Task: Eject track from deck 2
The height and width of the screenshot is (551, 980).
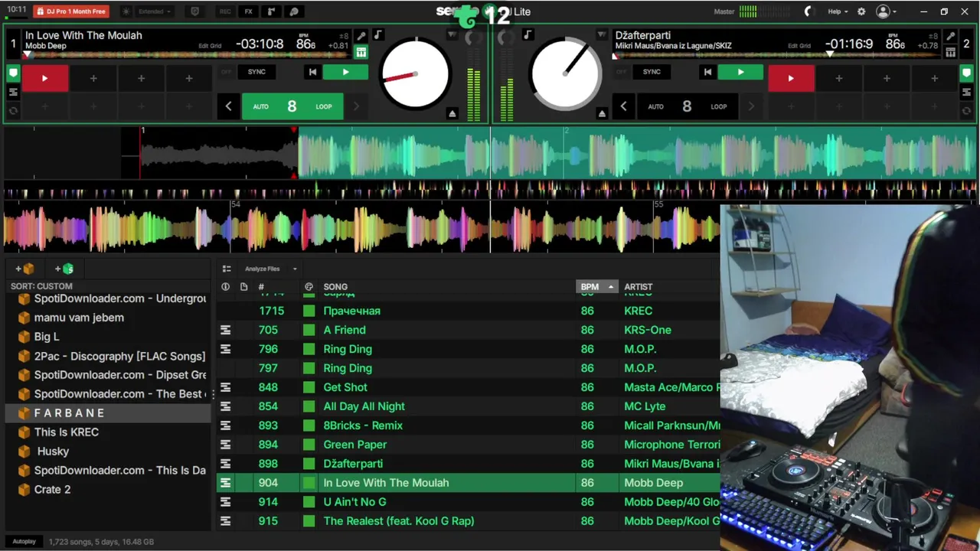Action: tap(602, 114)
